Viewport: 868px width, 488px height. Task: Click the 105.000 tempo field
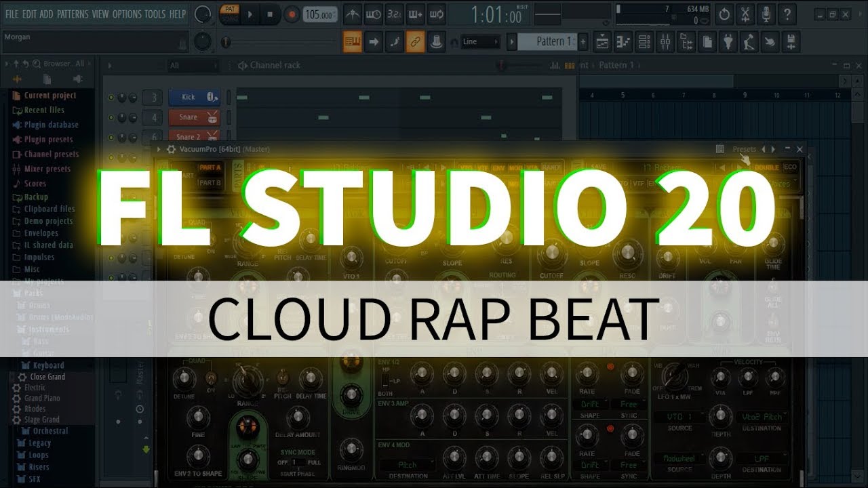coord(319,14)
